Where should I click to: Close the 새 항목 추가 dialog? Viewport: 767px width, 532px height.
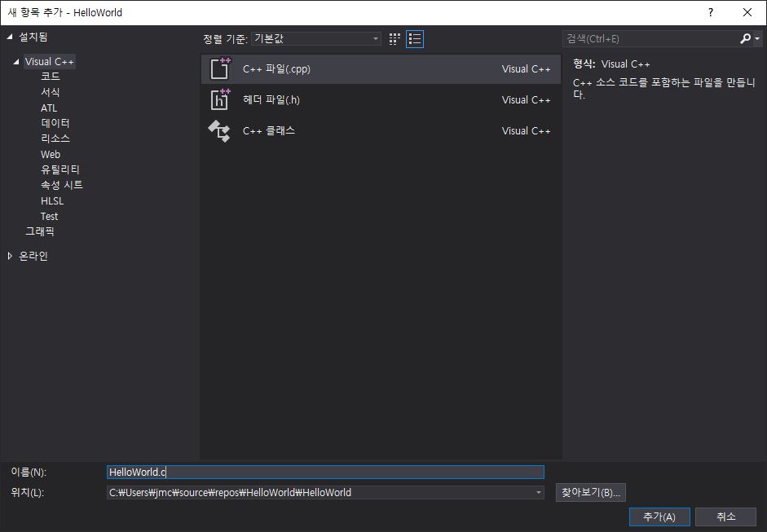pos(747,12)
